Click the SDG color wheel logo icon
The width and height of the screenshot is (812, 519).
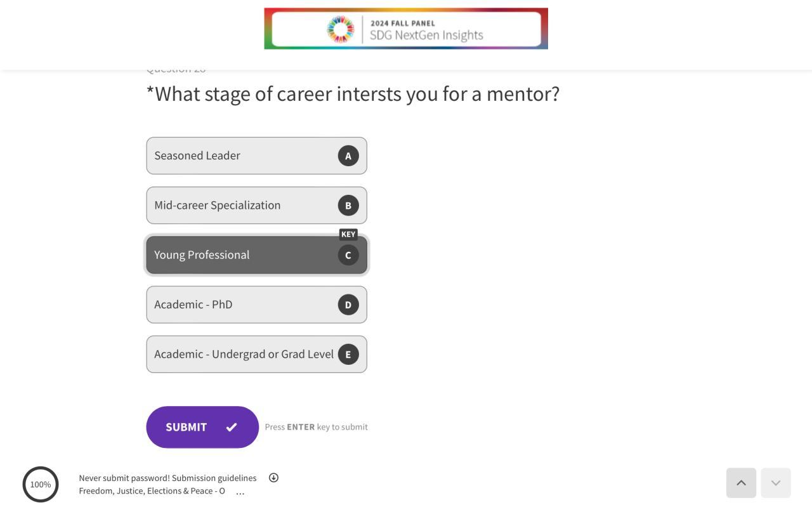[x=341, y=29]
